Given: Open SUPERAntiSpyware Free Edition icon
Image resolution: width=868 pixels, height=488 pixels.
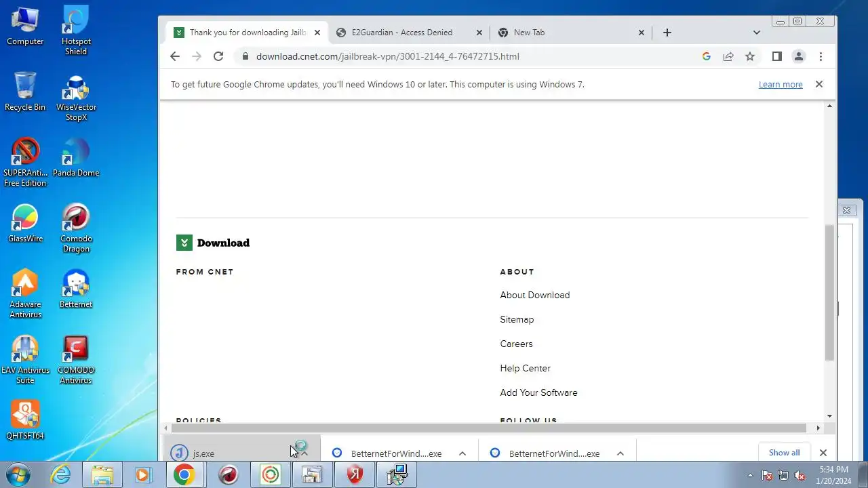Looking at the screenshot, I should [25, 163].
